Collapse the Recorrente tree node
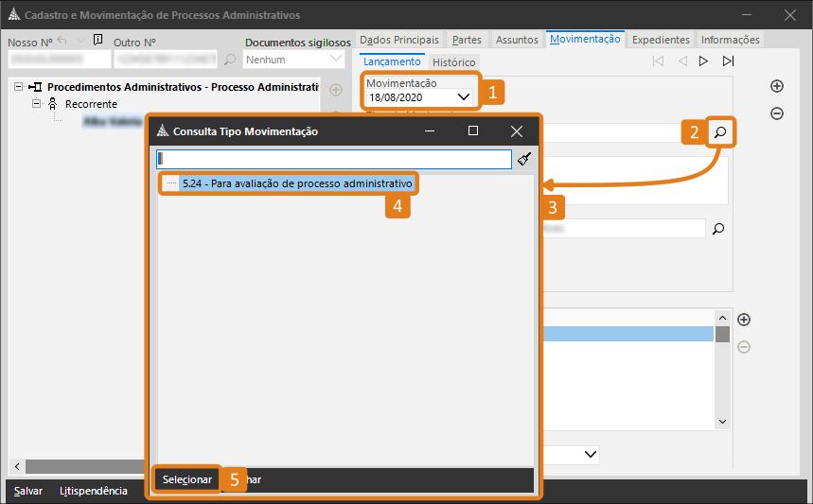The height and width of the screenshot is (504, 813). tap(37, 103)
